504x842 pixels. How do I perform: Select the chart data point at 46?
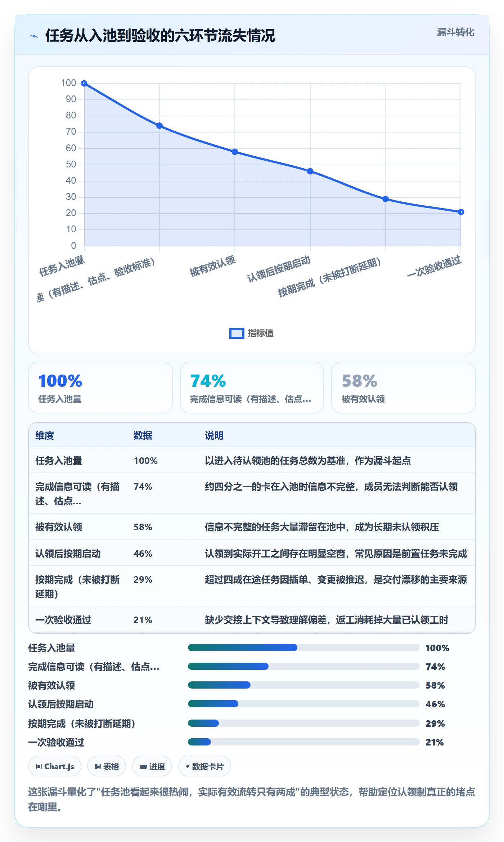pyautogui.click(x=310, y=171)
